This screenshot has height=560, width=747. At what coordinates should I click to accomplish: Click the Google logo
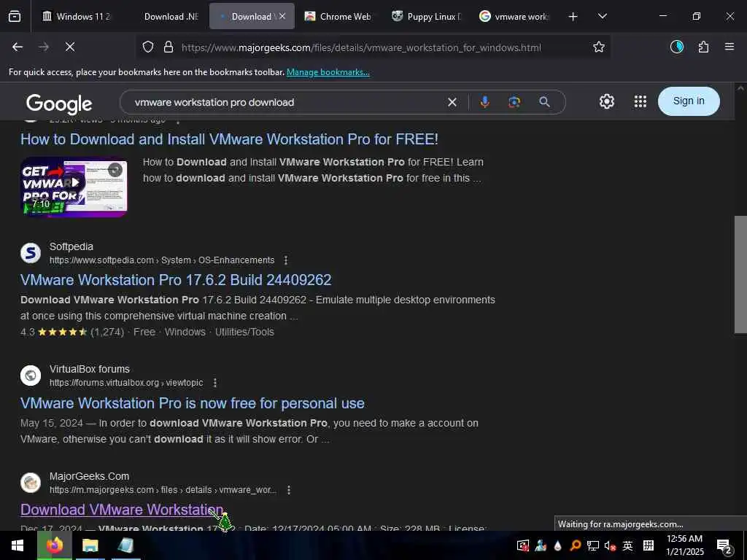click(59, 104)
